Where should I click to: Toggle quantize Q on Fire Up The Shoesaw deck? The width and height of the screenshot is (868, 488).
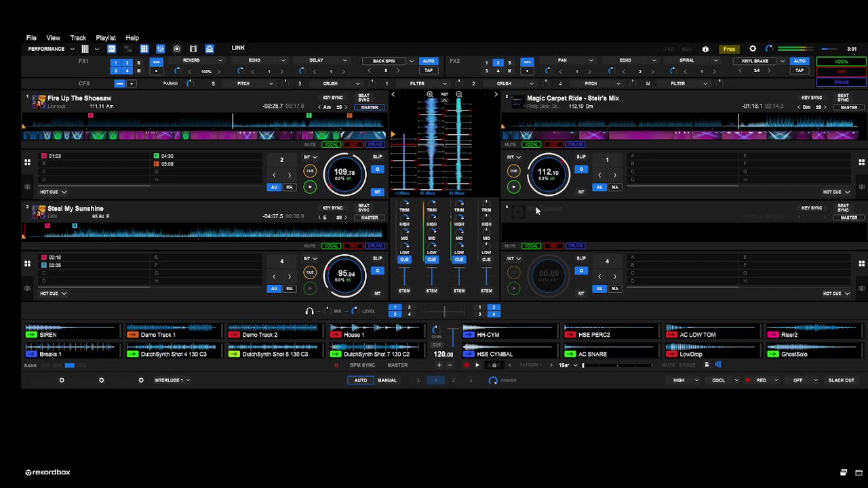tap(378, 169)
